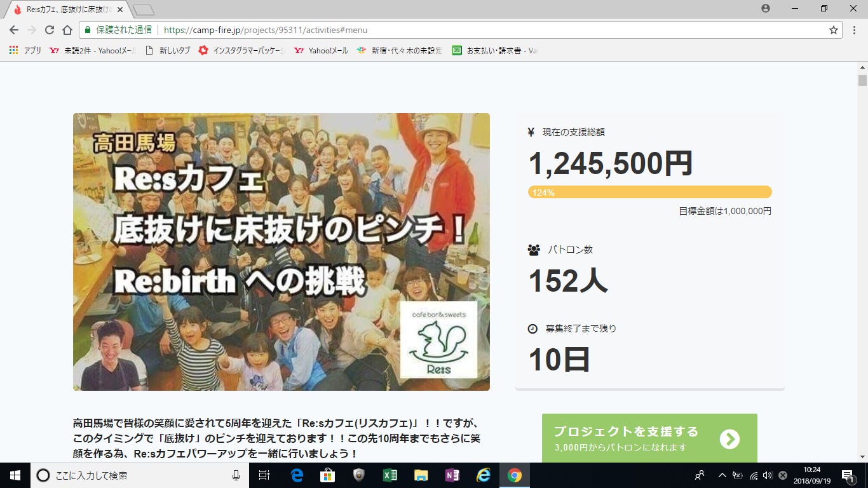Select the Re:sカフェ browser tab
Viewport: 868px width, 488px height.
point(67,10)
